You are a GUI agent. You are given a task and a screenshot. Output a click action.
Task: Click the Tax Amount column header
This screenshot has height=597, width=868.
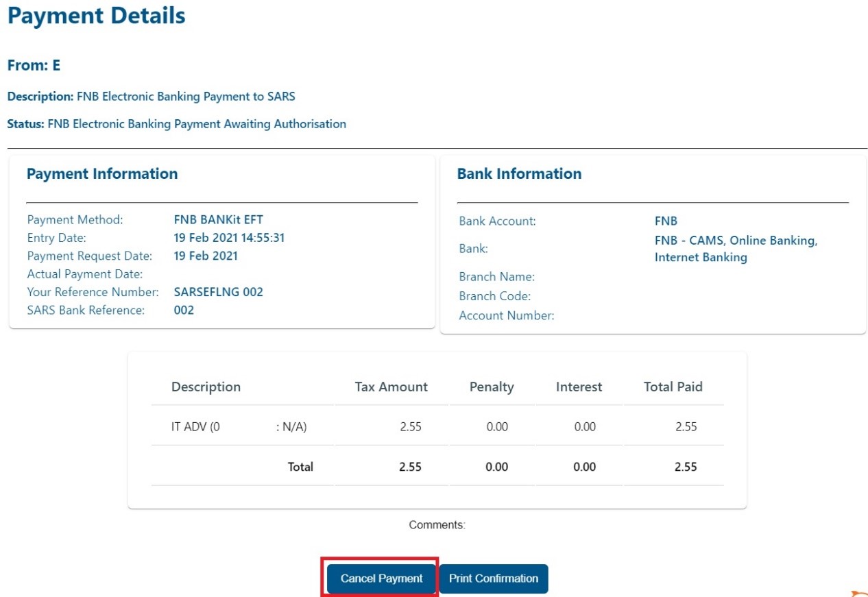point(391,387)
